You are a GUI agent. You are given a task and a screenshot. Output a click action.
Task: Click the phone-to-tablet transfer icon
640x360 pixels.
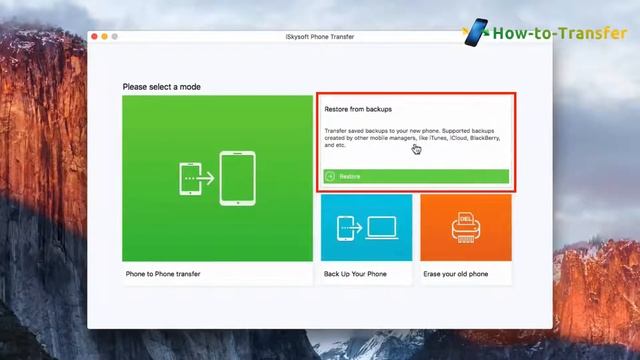click(218, 178)
